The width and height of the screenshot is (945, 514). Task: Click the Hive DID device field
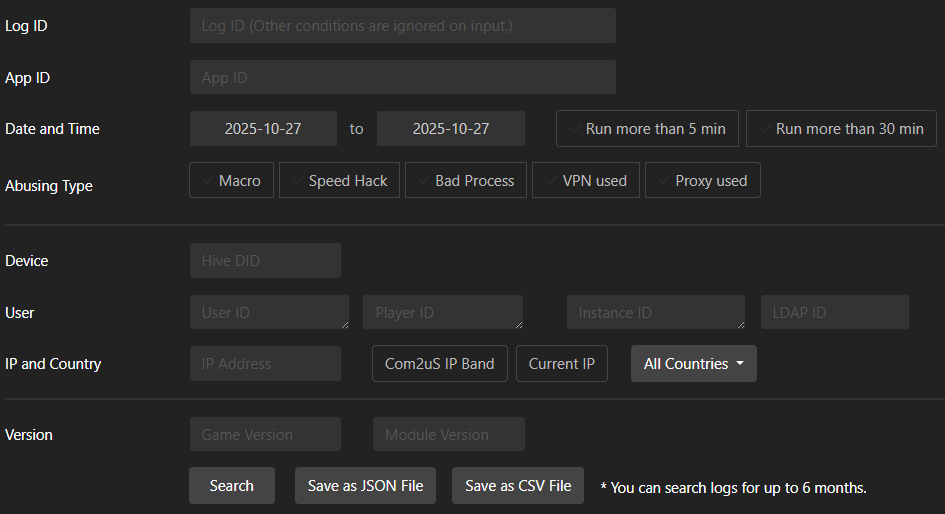point(265,261)
